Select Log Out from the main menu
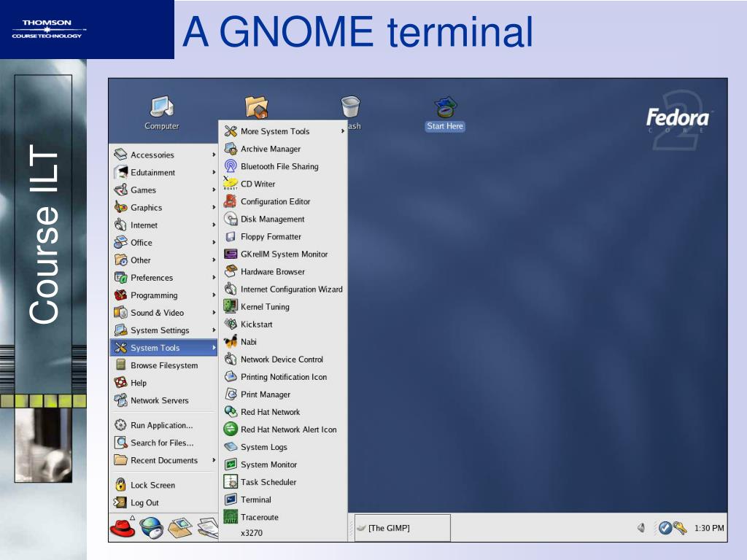The width and height of the screenshot is (747, 560). [x=164, y=502]
